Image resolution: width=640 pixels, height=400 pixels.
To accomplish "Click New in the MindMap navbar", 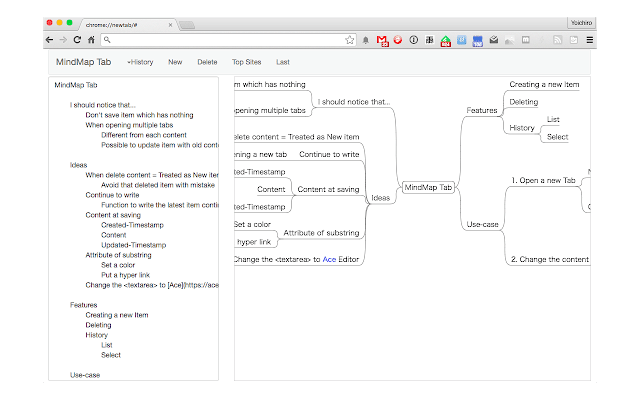I will pos(175,62).
